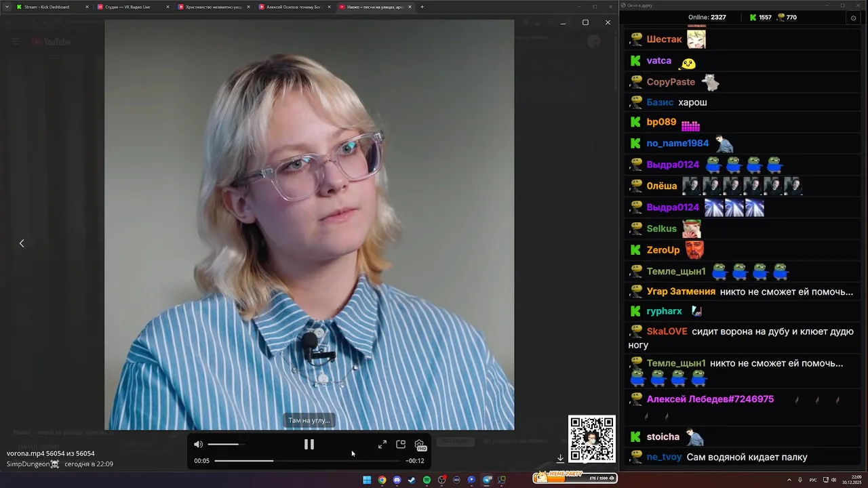The image size is (868, 488).
Task: Open chat user vatca
Action: [x=658, y=60]
